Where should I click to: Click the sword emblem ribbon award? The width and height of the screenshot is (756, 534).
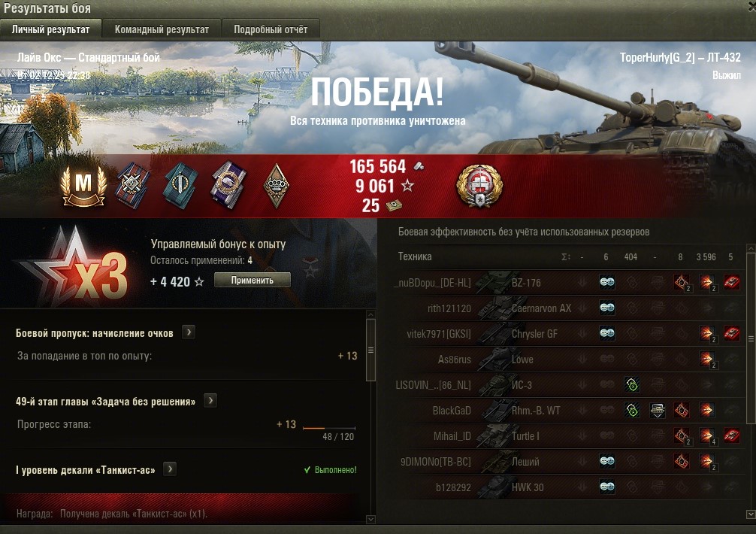click(x=180, y=186)
